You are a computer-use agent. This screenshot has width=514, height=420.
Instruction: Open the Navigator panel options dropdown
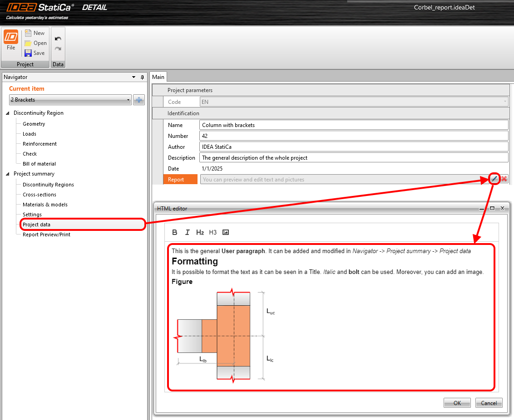click(x=133, y=78)
